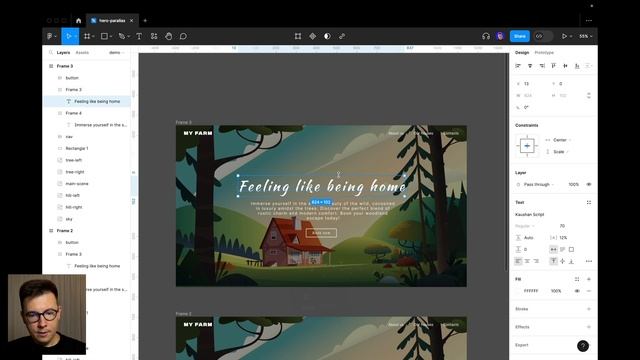Click the Align bottom icon
This screenshot has height=360, width=640.
(x=577, y=66)
